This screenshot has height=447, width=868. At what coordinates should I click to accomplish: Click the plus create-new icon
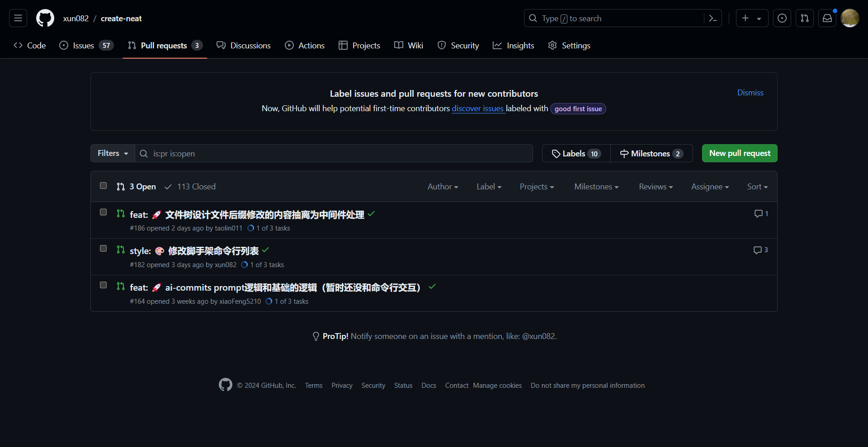point(745,18)
